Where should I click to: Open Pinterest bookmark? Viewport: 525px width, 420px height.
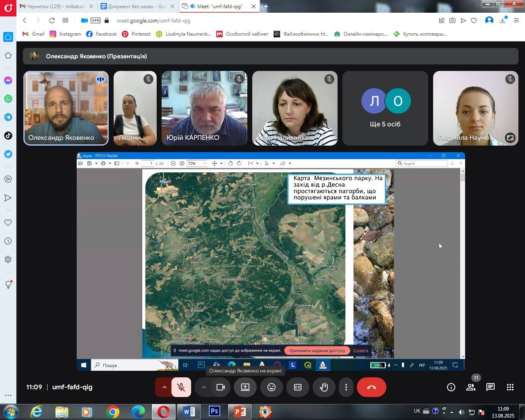point(136,34)
